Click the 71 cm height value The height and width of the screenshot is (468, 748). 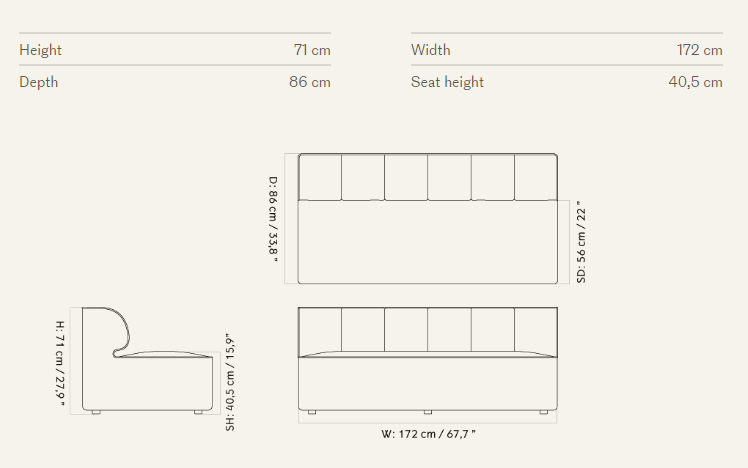[311, 50]
